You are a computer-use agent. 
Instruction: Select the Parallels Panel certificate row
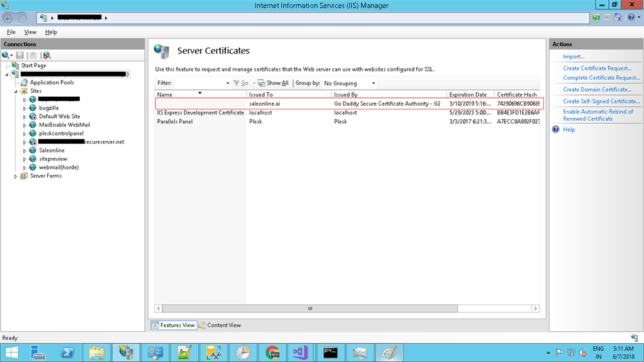[347, 121]
